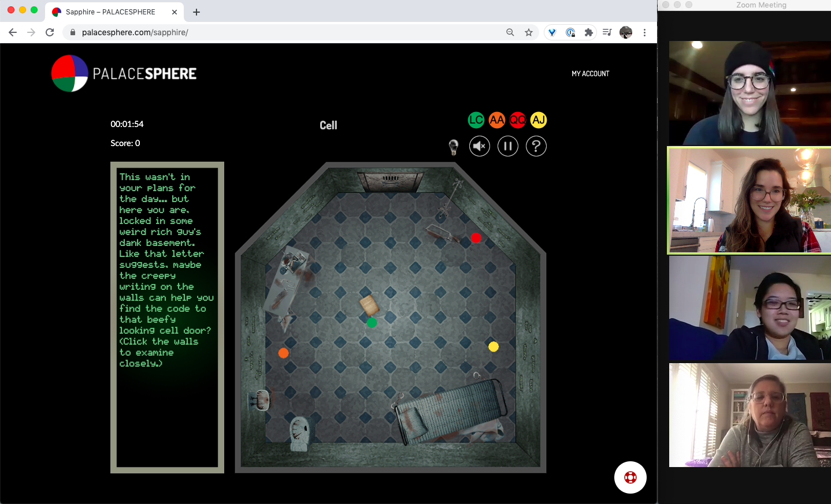831x504 pixels.
Task: Click the site lock padlock icon
Action: 73,32
